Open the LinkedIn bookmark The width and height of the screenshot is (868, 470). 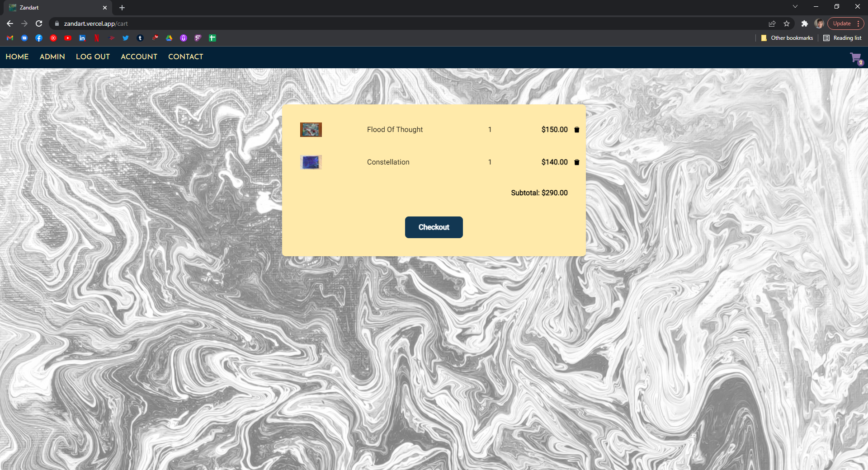[x=82, y=38]
